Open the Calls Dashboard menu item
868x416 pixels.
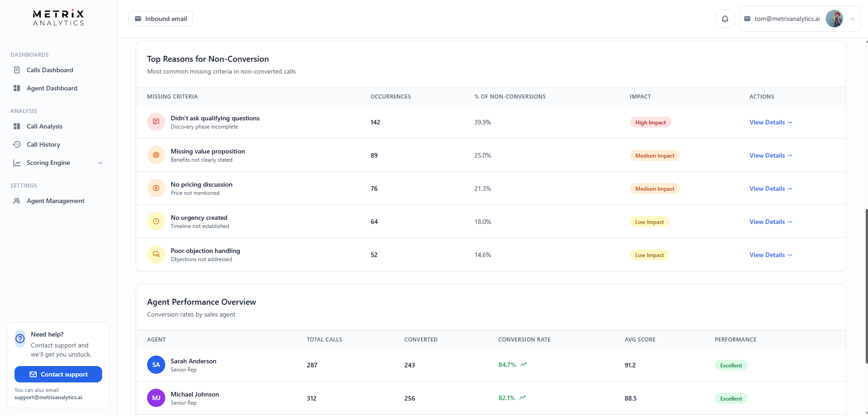pos(49,70)
